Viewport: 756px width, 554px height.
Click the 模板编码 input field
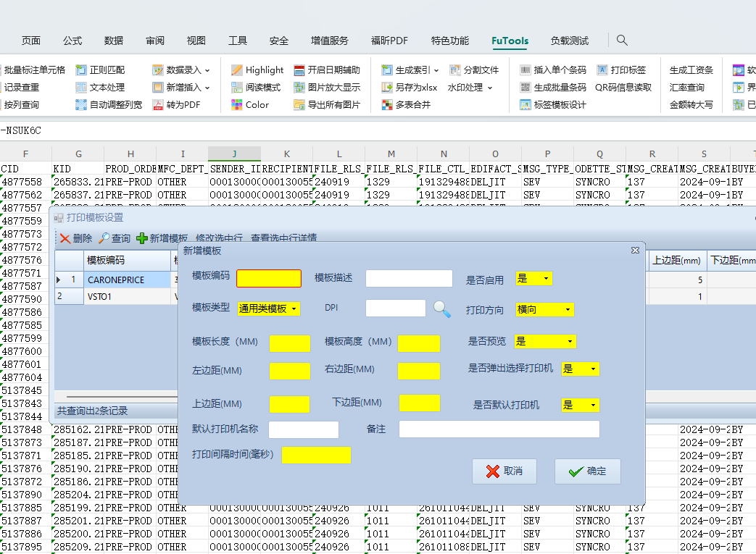pyautogui.click(x=268, y=279)
